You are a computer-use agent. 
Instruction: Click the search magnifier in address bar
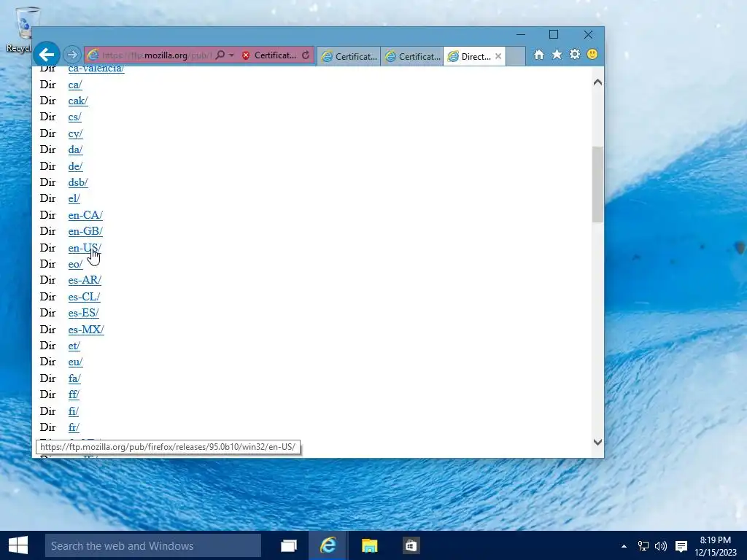coord(220,55)
